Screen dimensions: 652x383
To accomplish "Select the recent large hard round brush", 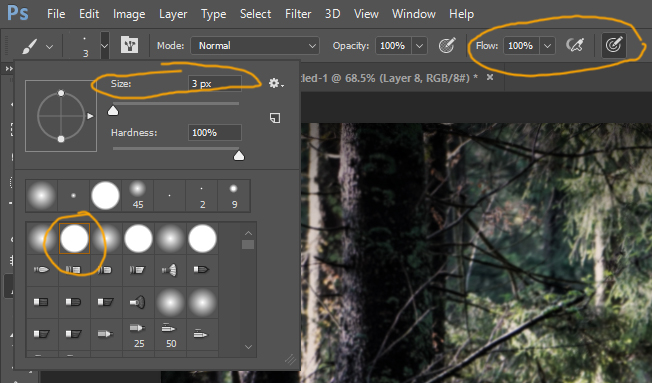I will (105, 195).
